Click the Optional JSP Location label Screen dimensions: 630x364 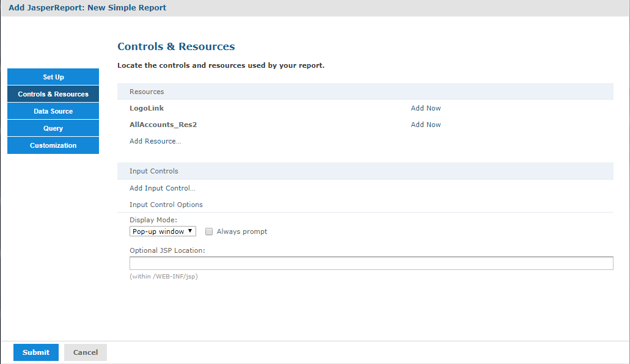pos(167,250)
